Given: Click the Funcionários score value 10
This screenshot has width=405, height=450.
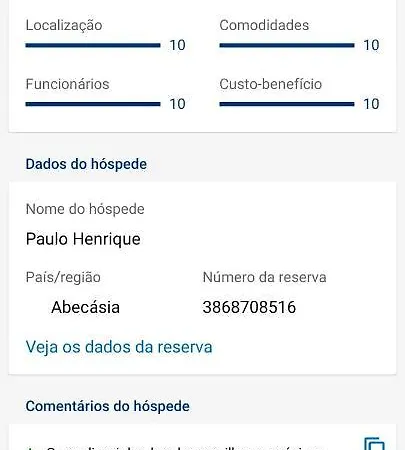Looking at the screenshot, I should [x=177, y=104].
